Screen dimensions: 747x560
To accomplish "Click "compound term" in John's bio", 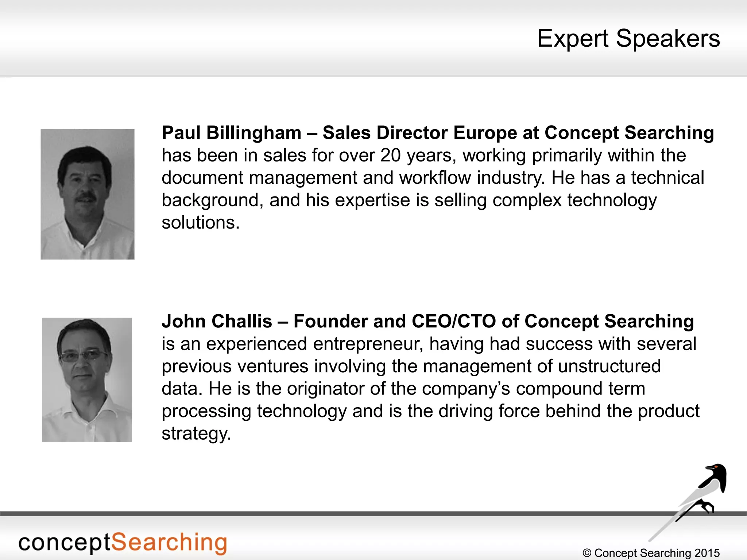I will [581, 389].
